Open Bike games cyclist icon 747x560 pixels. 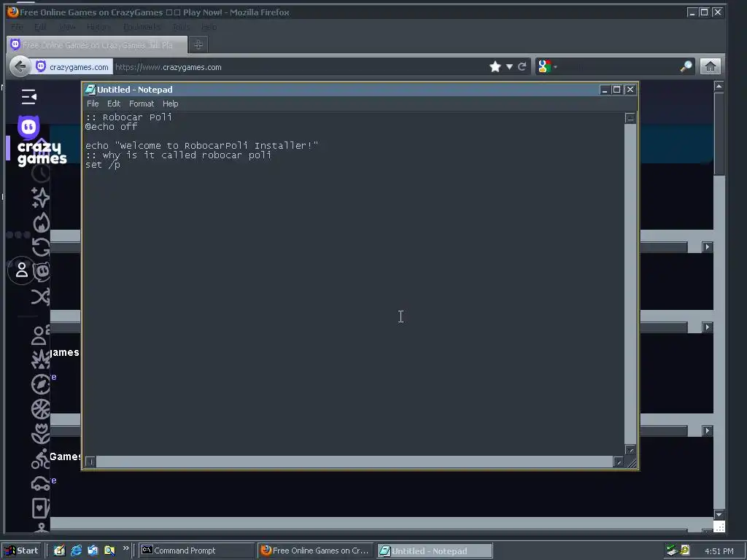[x=41, y=459]
